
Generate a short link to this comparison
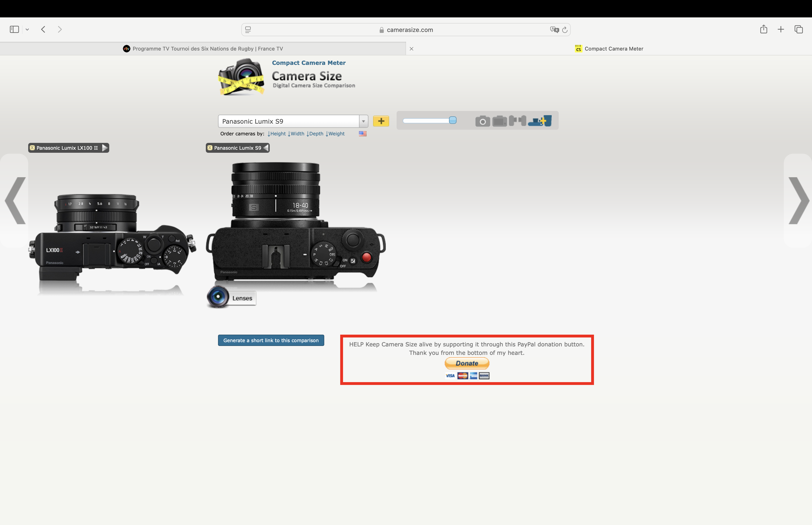tap(271, 340)
